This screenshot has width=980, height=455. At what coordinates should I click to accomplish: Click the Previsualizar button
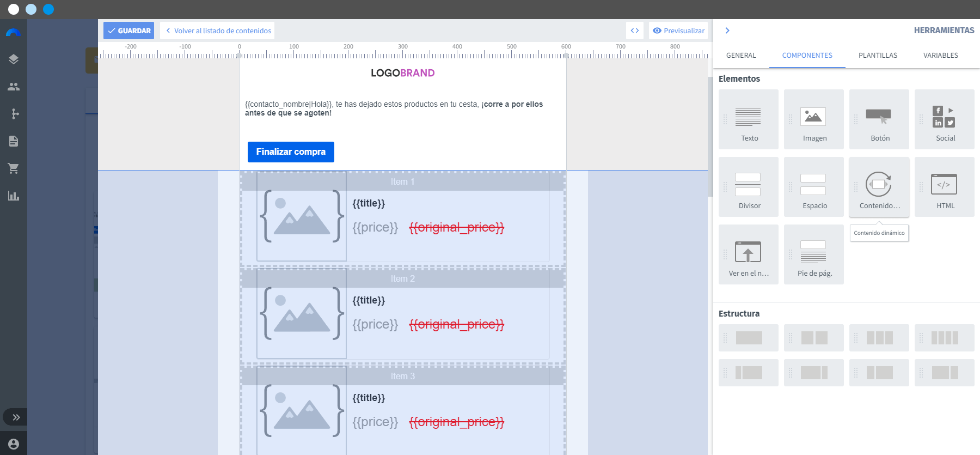coord(678,31)
